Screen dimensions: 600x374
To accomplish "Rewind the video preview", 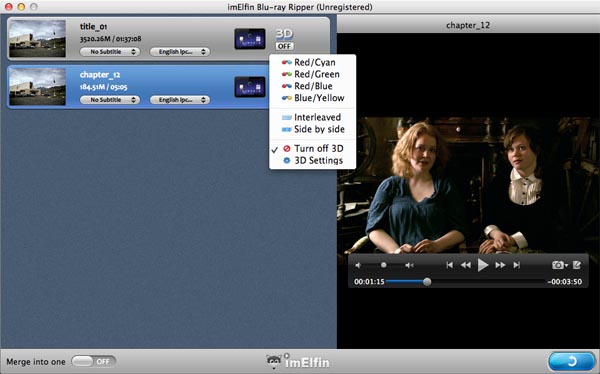I will [466, 265].
